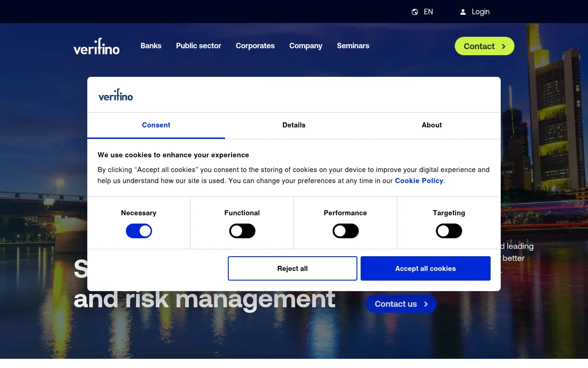Open the Banks menu
588x368 pixels.
(151, 46)
